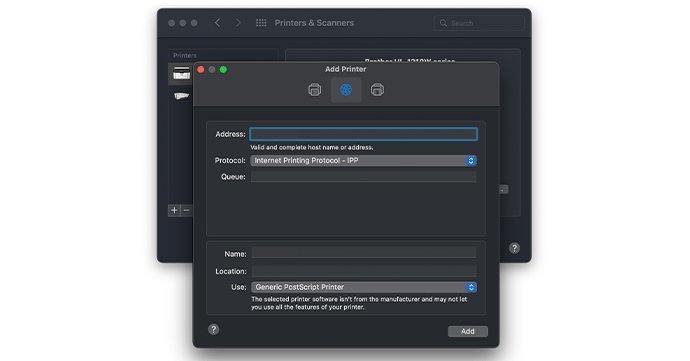This screenshot has width=690, height=361.
Task: Select the IP globe tab icon
Action: tap(346, 90)
